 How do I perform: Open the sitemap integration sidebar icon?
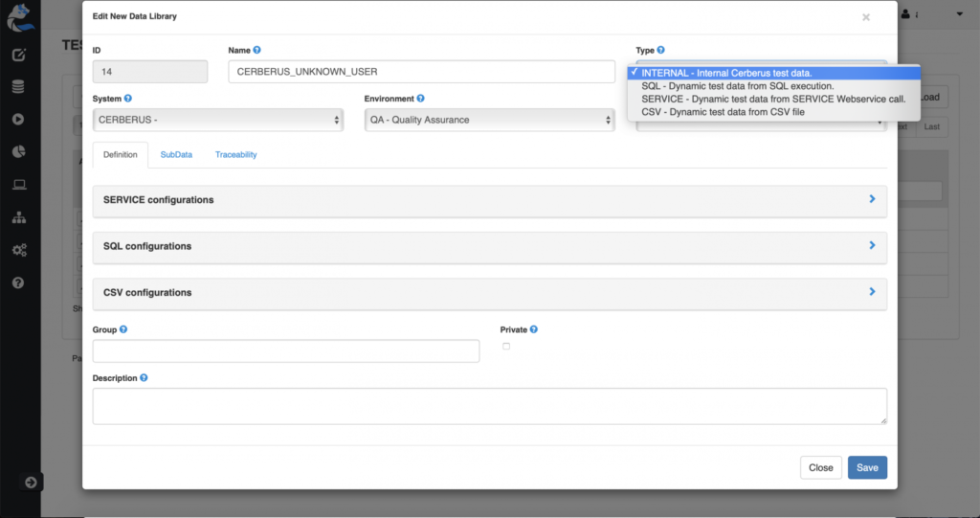19,217
